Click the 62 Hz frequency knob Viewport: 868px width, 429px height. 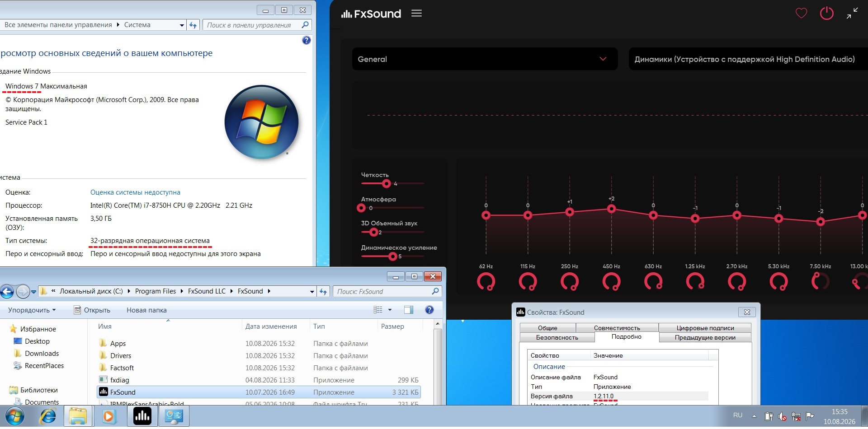click(486, 281)
